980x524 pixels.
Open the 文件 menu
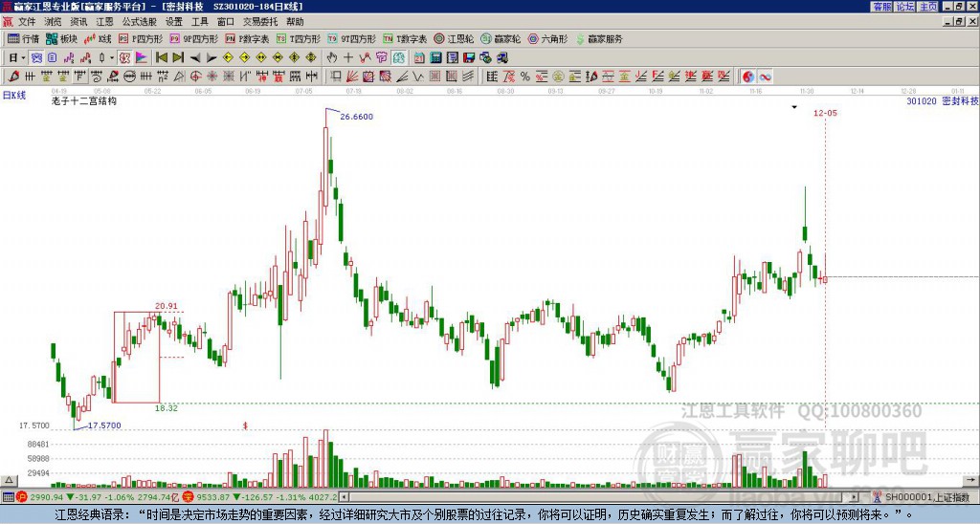point(27,22)
